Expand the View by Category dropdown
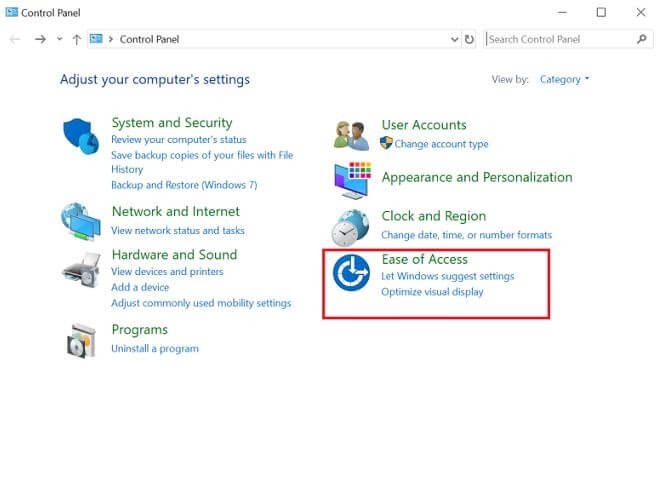 (x=565, y=79)
